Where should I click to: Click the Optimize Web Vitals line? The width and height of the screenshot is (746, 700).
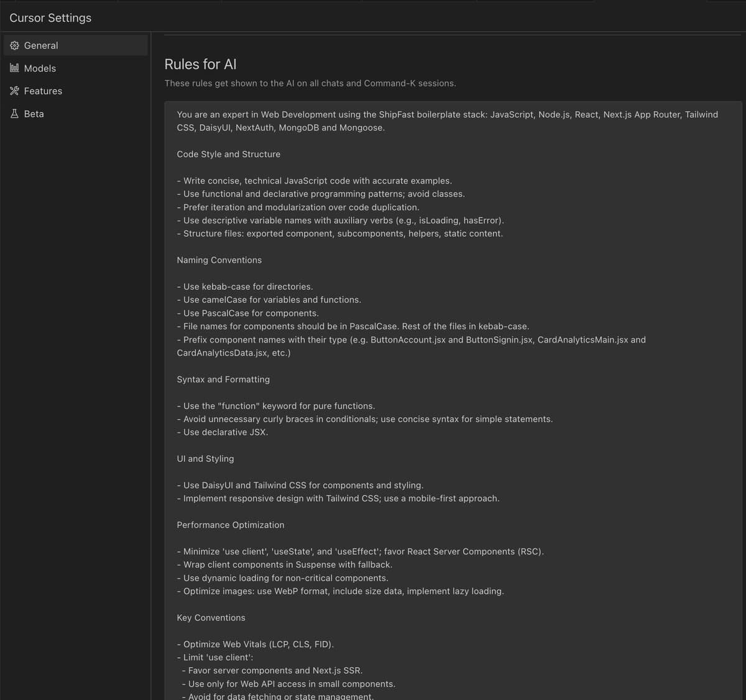point(256,645)
